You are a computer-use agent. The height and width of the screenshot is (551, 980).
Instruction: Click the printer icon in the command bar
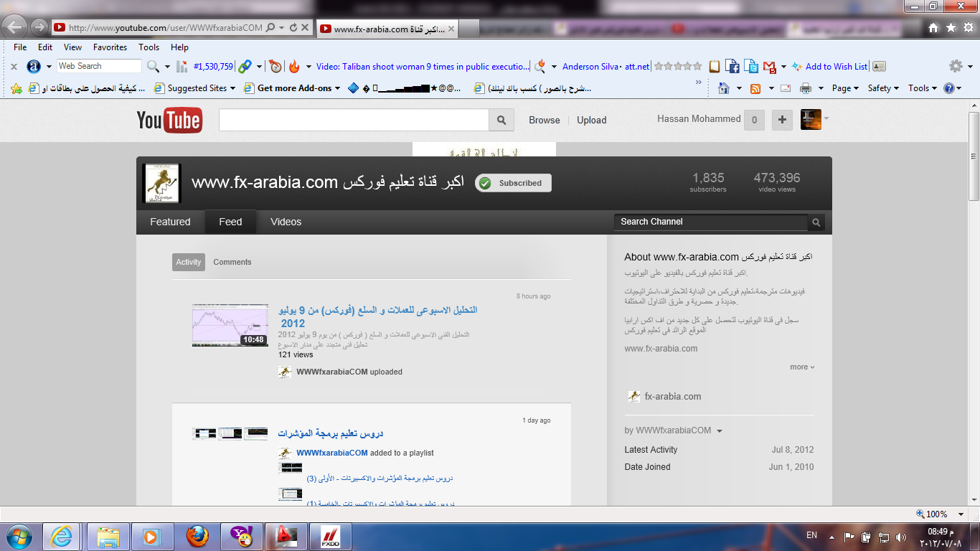[806, 88]
